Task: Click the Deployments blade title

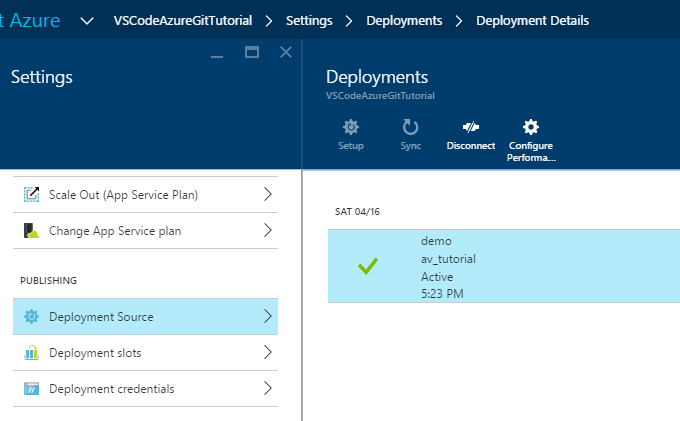Action: (x=376, y=77)
